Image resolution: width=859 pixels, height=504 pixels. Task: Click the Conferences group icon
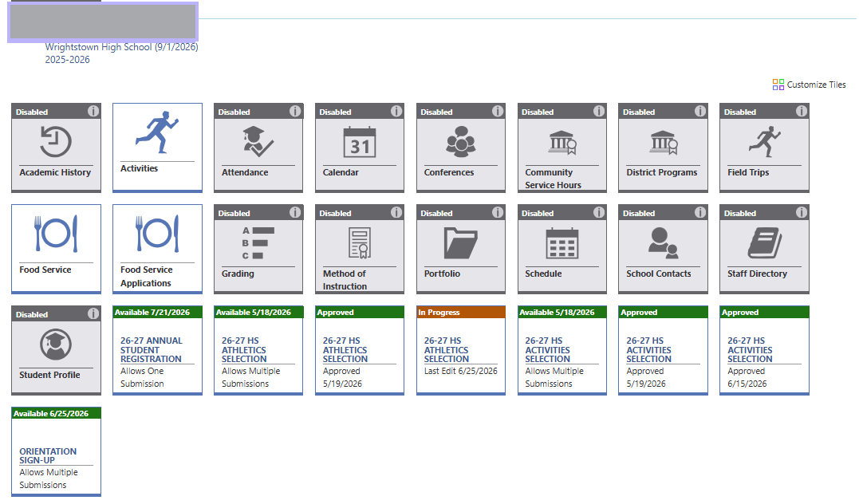click(x=461, y=142)
